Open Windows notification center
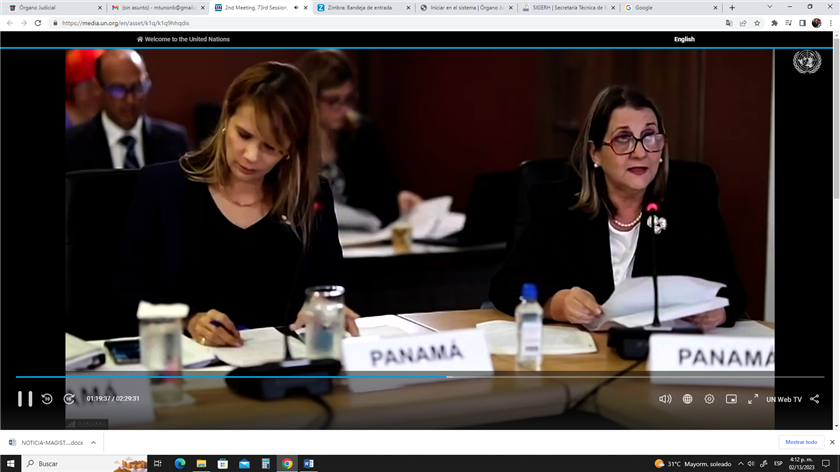The image size is (840, 472). tap(826, 464)
